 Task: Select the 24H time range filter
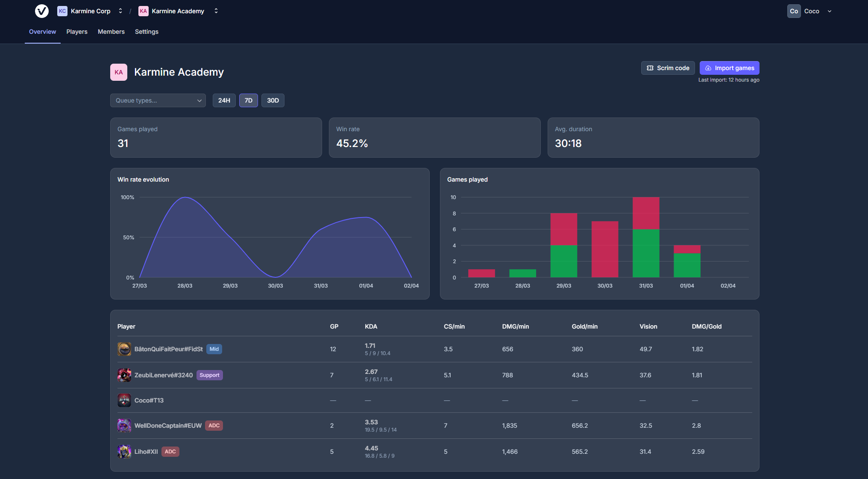[224, 100]
